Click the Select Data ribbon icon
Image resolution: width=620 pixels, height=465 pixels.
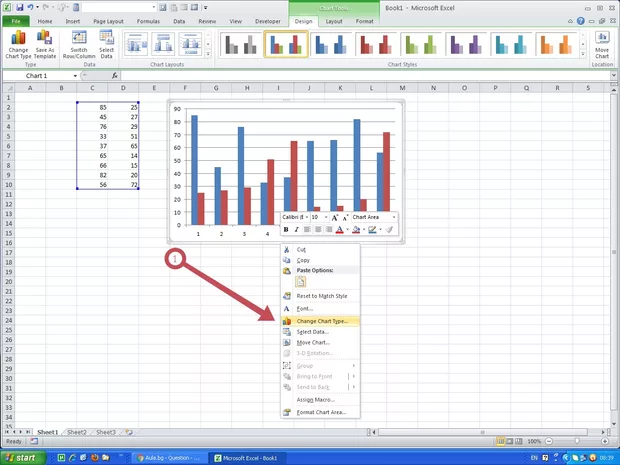106,44
